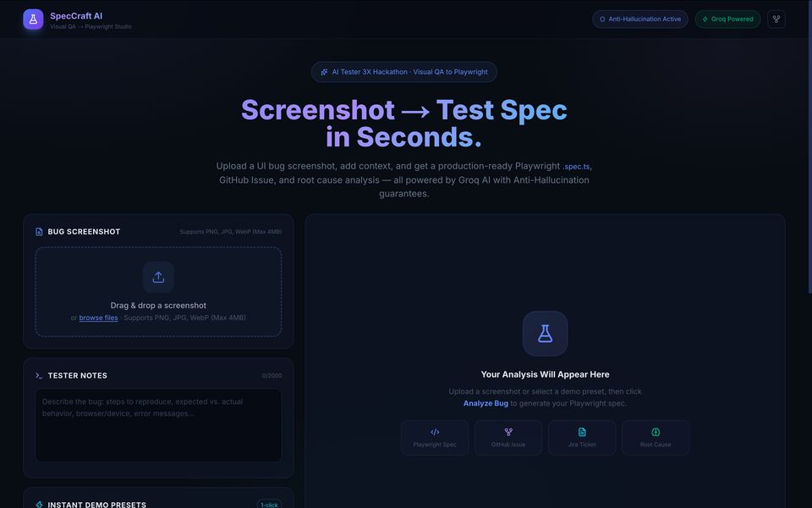Click the Instant Demo Presets lightning icon
Image resolution: width=812 pixels, height=508 pixels.
point(39,505)
